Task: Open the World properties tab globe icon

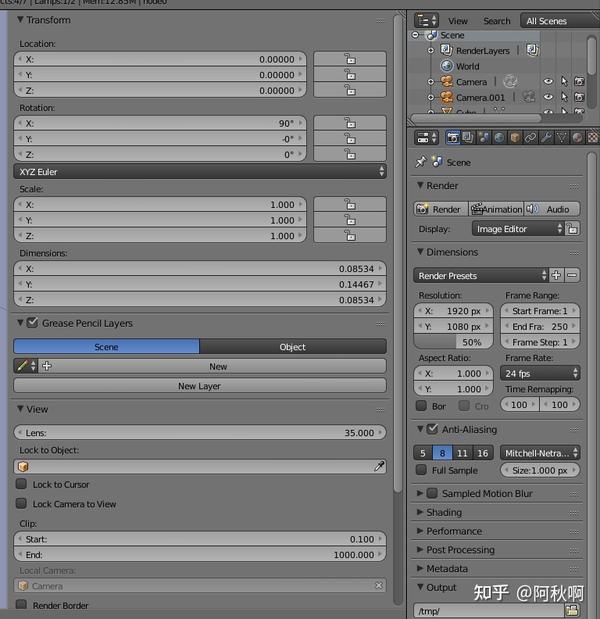Action: click(499, 138)
